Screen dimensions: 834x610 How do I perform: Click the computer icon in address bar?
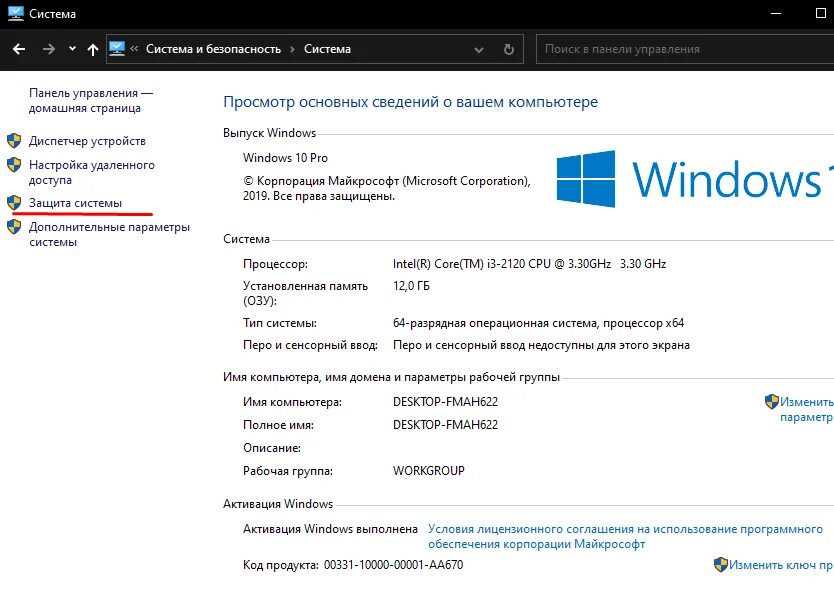tap(117, 48)
